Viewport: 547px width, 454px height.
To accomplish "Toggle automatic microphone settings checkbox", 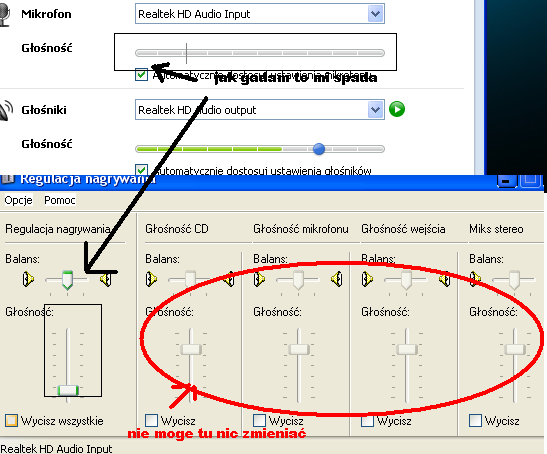I will tap(141, 75).
